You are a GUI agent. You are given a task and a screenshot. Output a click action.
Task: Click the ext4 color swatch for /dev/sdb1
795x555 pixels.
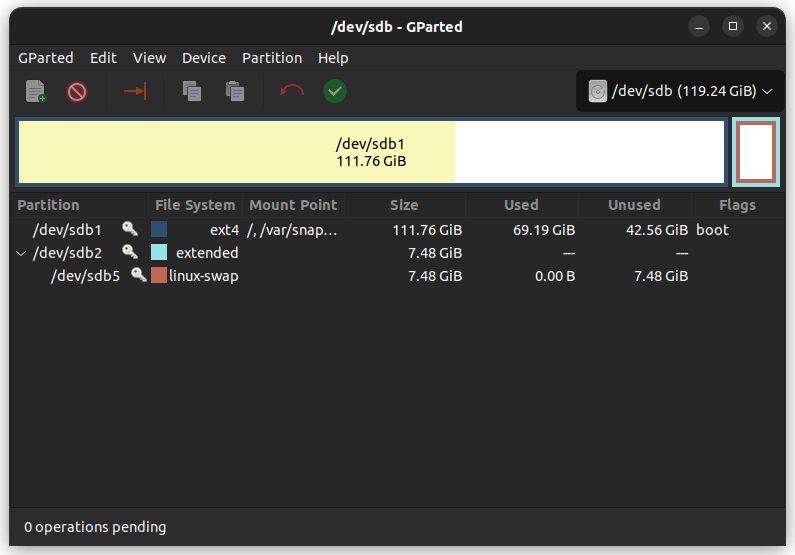[x=159, y=229]
